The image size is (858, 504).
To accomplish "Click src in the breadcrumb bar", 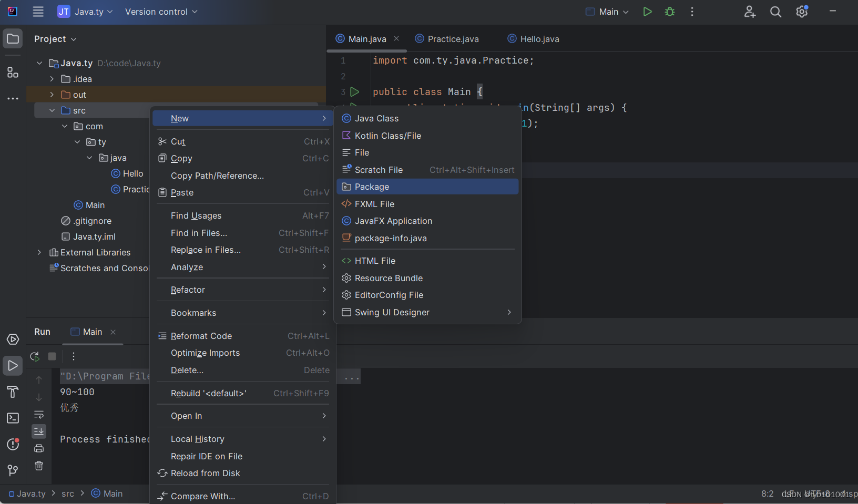I will [68, 493].
